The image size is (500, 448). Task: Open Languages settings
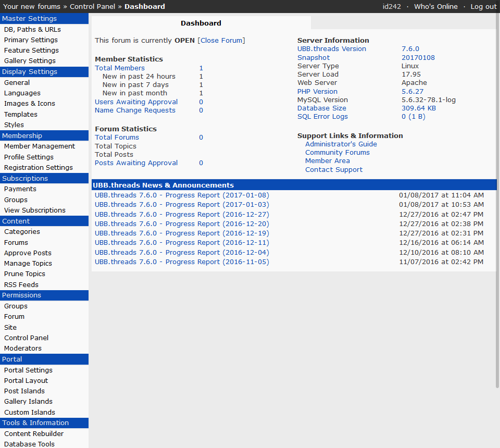coord(22,93)
